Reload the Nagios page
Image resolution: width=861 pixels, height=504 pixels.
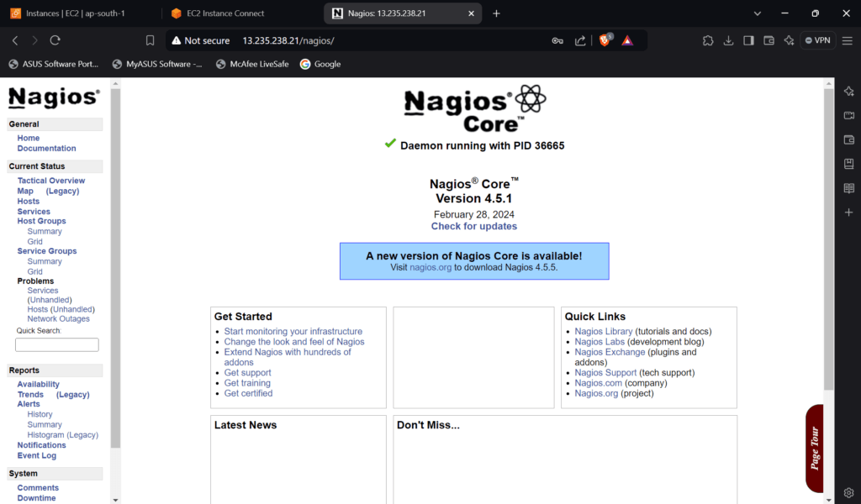(x=55, y=40)
